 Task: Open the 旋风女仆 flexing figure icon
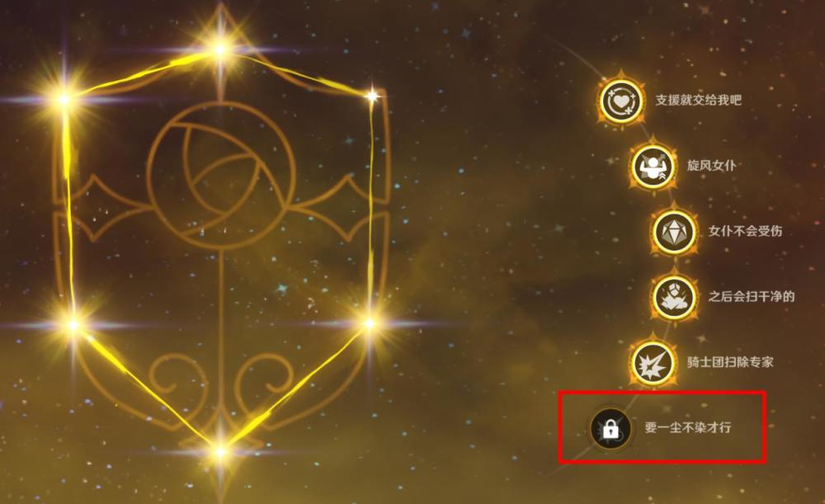tap(653, 167)
